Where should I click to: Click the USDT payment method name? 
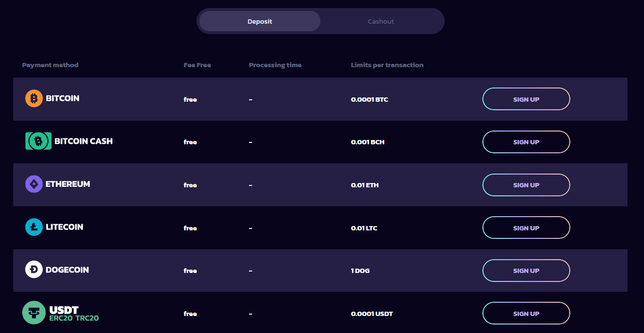[64, 310]
